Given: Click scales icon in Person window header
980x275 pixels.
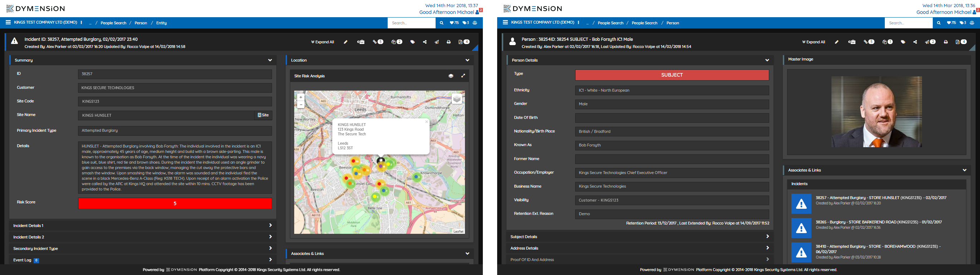Looking at the screenshot, I should click(972, 23).
